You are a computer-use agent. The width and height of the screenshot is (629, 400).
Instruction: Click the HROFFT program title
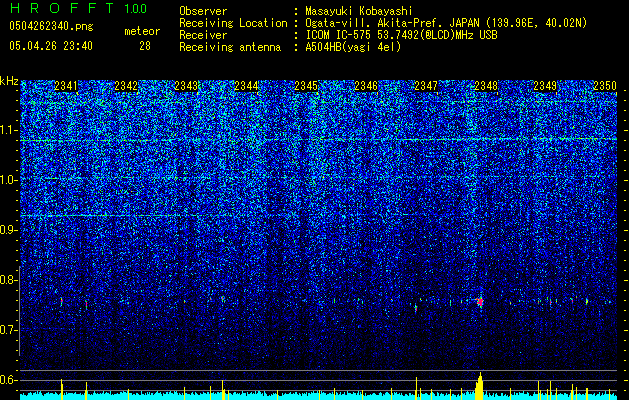(x=62, y=8)
